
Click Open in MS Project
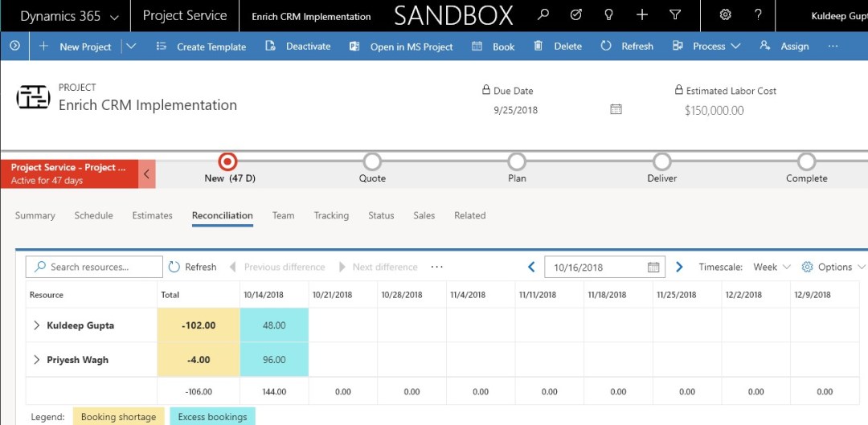pyautogui.click(x=402, y=47)
